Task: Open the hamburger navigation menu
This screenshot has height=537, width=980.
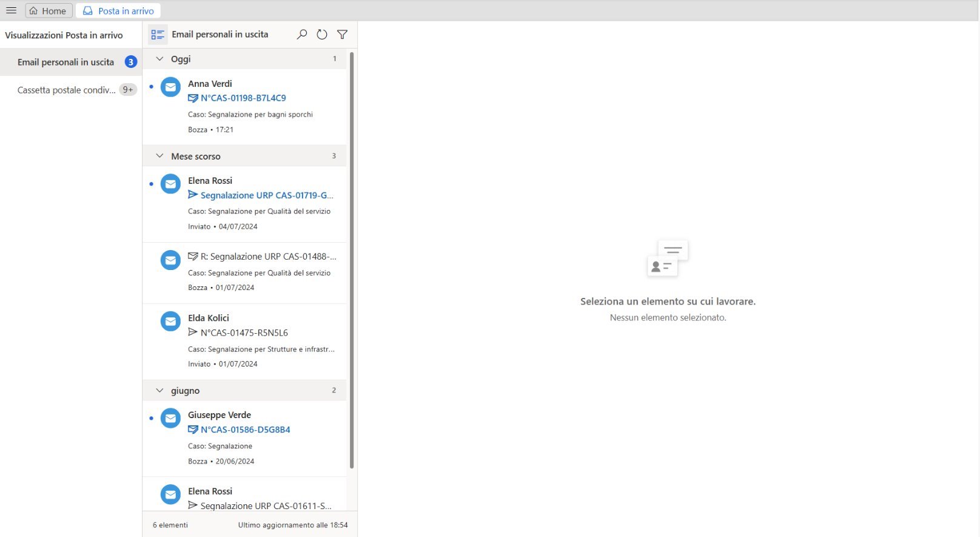Action: (x=11, y=10)
